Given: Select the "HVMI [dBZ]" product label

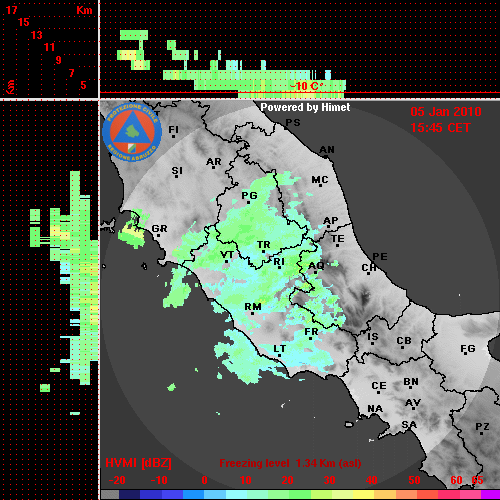Looking at the screenshot, I should coord(138,463).
